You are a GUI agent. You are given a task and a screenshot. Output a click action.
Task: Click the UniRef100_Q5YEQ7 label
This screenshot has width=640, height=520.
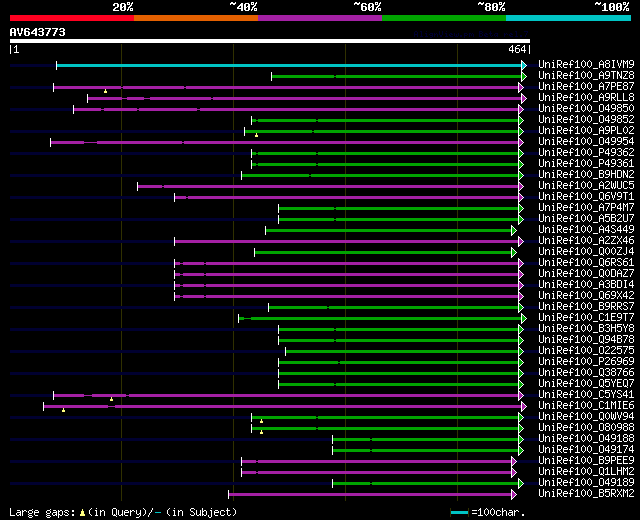586,384
